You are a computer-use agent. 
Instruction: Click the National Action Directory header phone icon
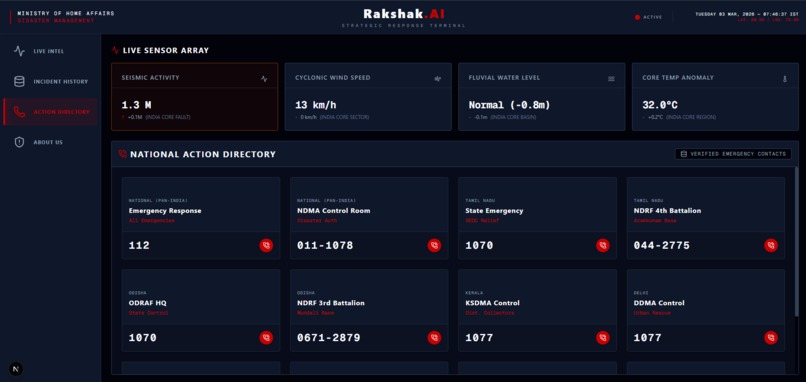[x=122, y=154]
